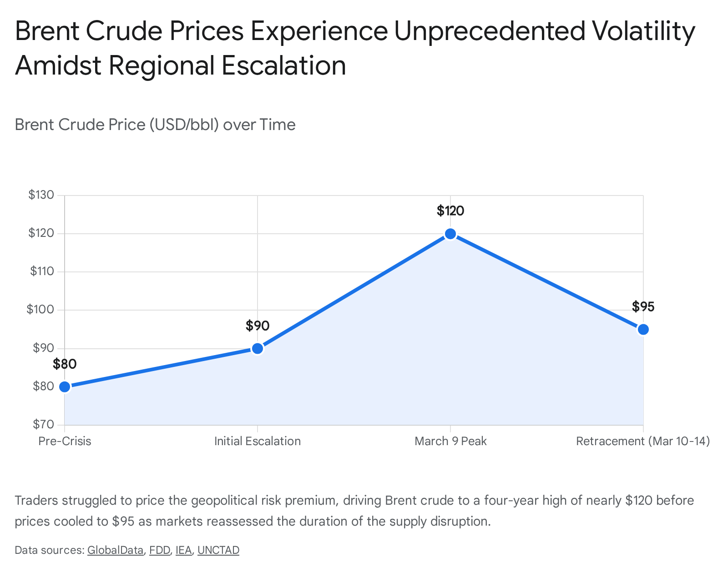Select the Retracement (Mar 10-14) axis label
The width and height of the screenshot is (728, 572).
pos(642,441)
